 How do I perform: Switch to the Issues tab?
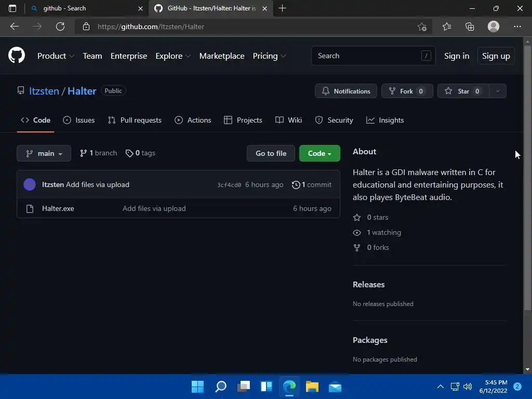click(x=79, y=120)
